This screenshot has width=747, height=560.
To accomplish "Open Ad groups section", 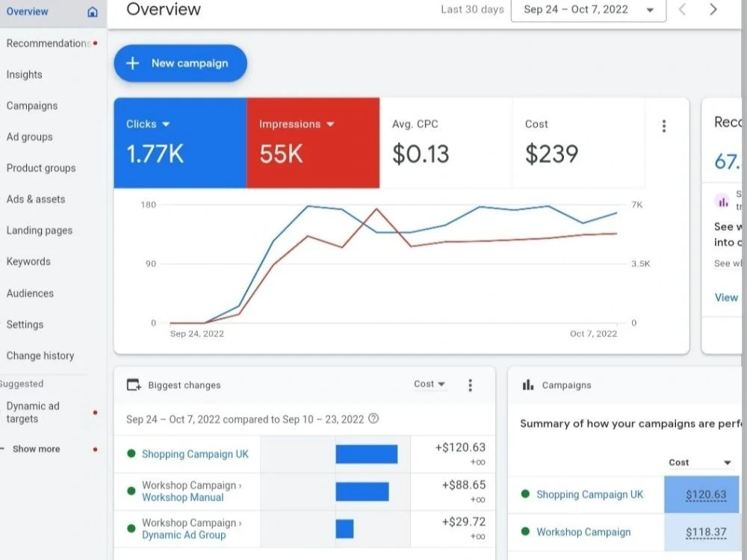I will [x=30, y=137].
